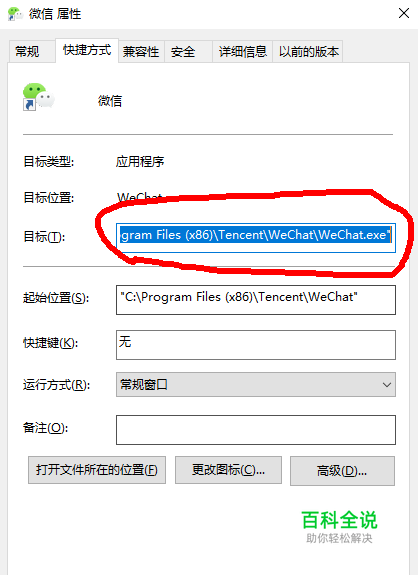Click the 目标 target path field
The height and width of the screenshot is (575, 418).
point(256,238)
